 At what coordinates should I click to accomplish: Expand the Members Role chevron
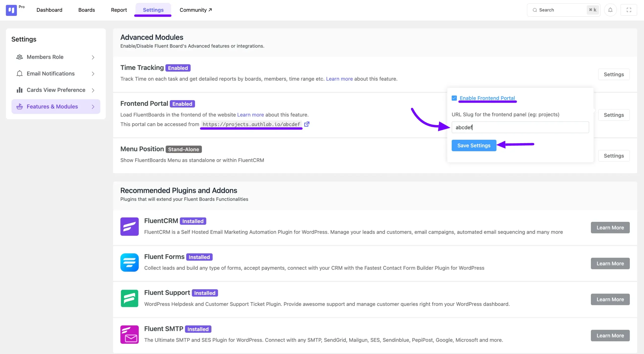(93, 57)
